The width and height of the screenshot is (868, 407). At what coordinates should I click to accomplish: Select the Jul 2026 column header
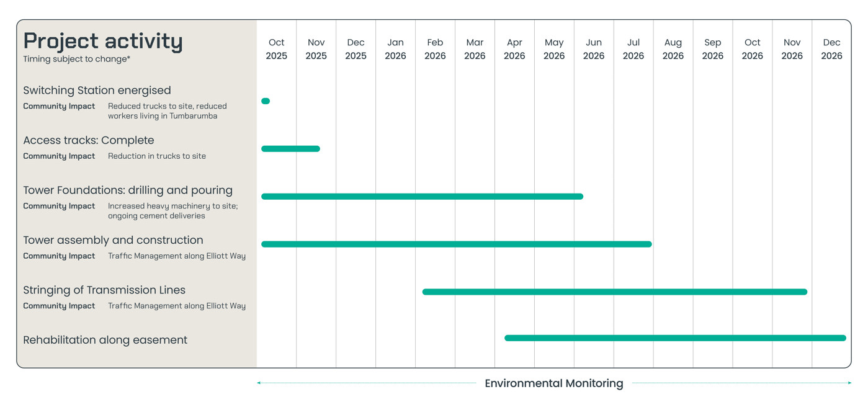[633, 49]
